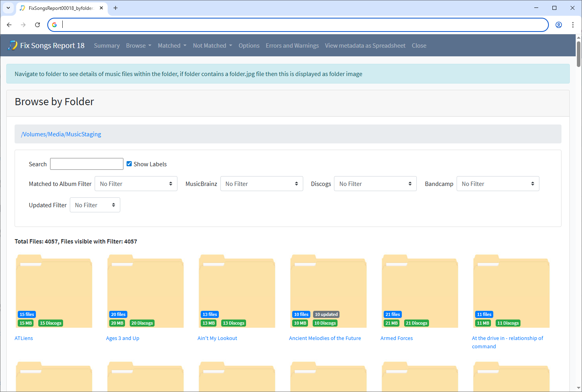This screenshot has width=582, height=392.
Task: Open the Matched to Album Filter dropdown
Action: click(136, 184)
